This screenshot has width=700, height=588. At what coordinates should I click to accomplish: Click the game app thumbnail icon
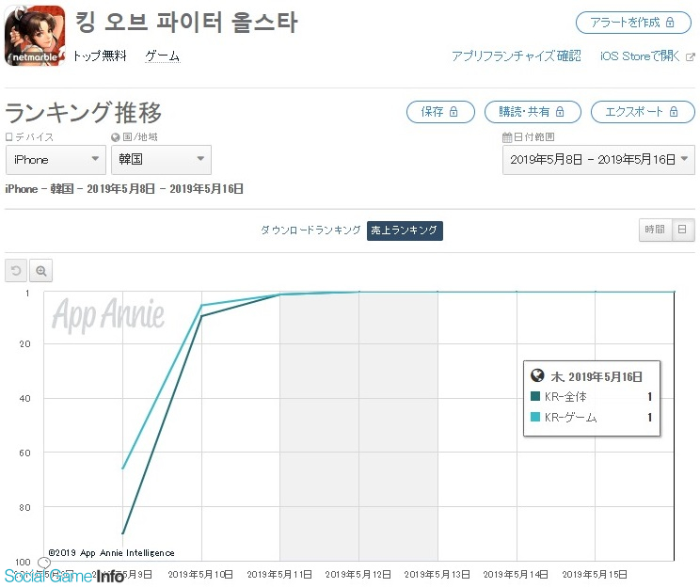pyautogui.click(x=35, y=36)
